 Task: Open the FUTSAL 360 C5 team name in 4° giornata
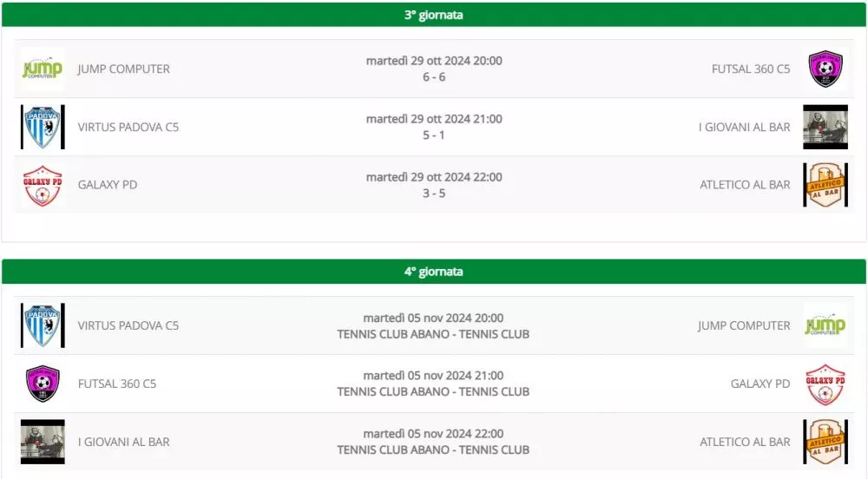point(117,384)
